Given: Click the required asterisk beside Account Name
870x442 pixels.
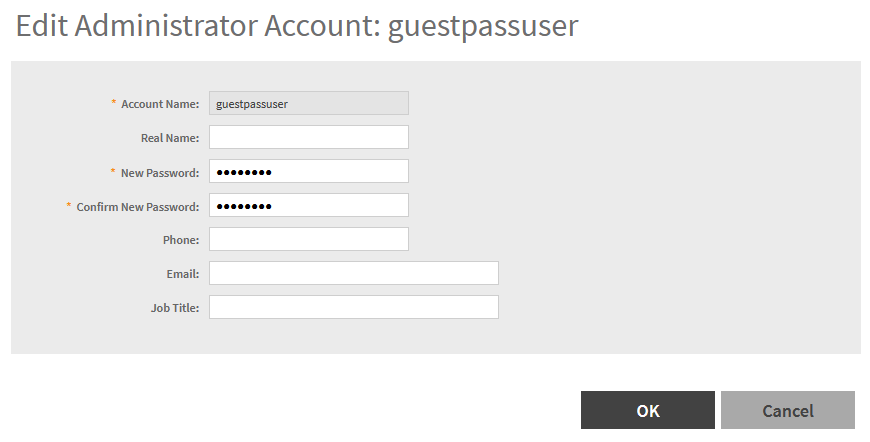Looking at the screenshot, I should click(113, 103).
